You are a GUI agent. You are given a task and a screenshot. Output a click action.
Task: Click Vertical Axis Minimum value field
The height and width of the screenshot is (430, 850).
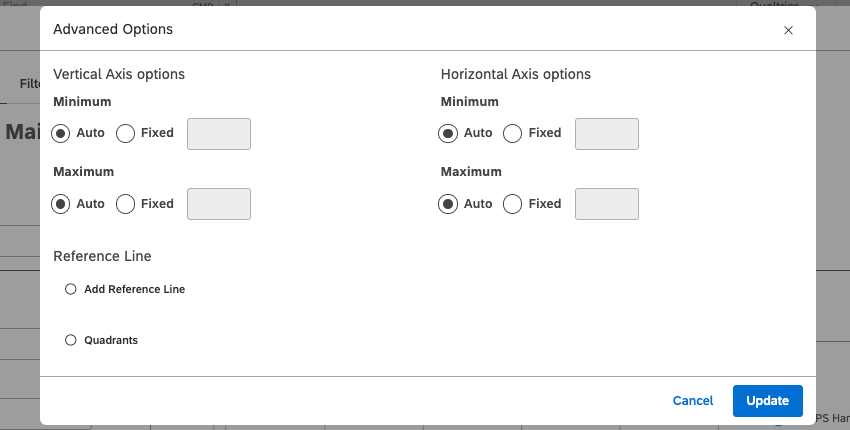[x=219, y=134]
